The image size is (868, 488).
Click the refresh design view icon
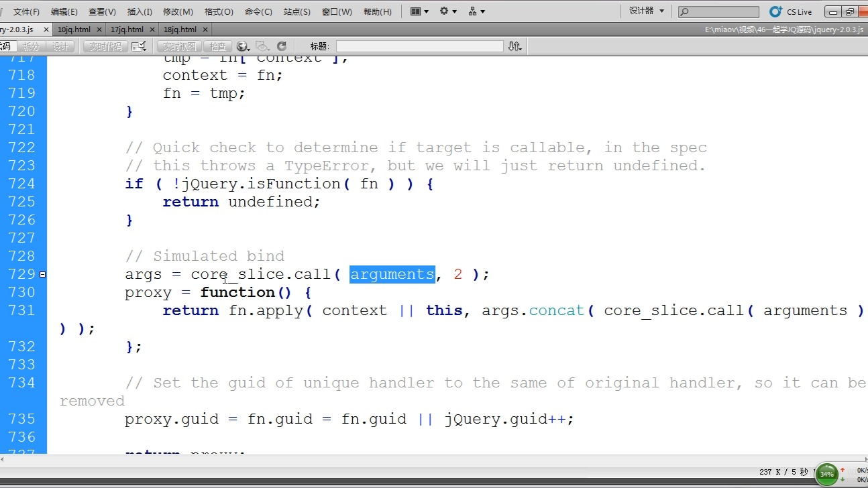(282, 46)
